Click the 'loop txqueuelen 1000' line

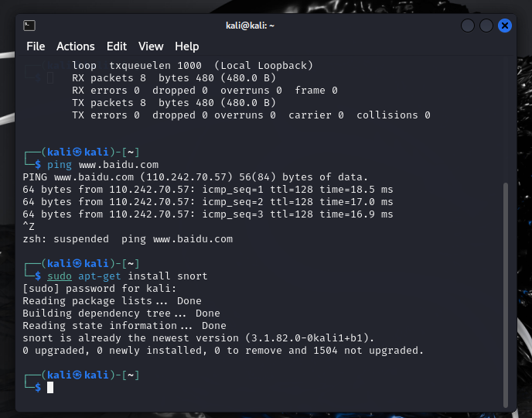(x=193, y=66)
